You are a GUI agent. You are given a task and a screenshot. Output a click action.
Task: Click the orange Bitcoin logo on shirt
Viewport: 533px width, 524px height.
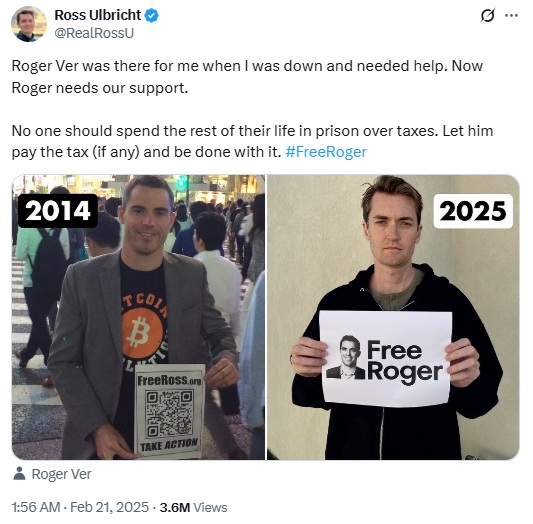tap(142, 331)
